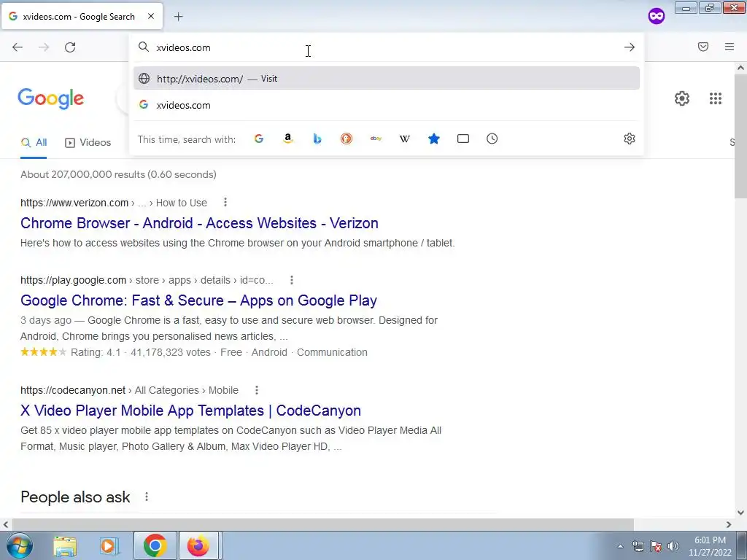Search this time with Google
747x560 pixels.
pyautogui.click(x=259, y=139)
